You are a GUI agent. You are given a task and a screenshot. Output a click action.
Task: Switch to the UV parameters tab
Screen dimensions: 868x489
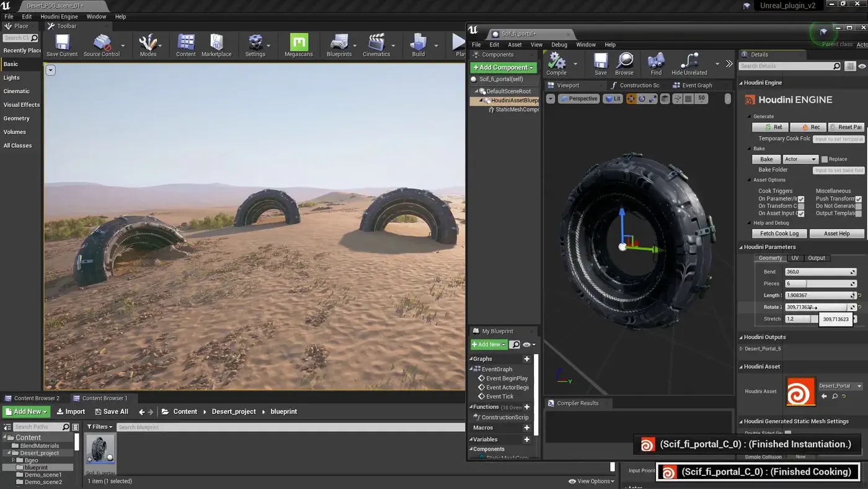[x=795, y=258]
